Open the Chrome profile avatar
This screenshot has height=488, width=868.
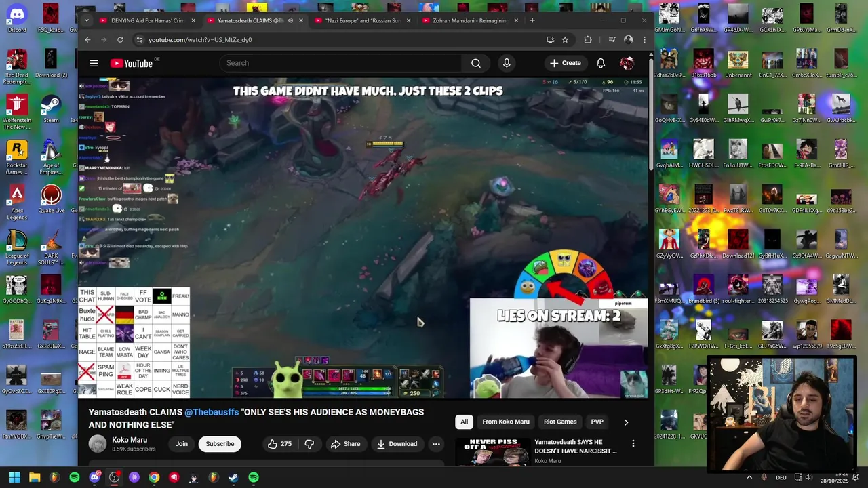pos(628,40)
